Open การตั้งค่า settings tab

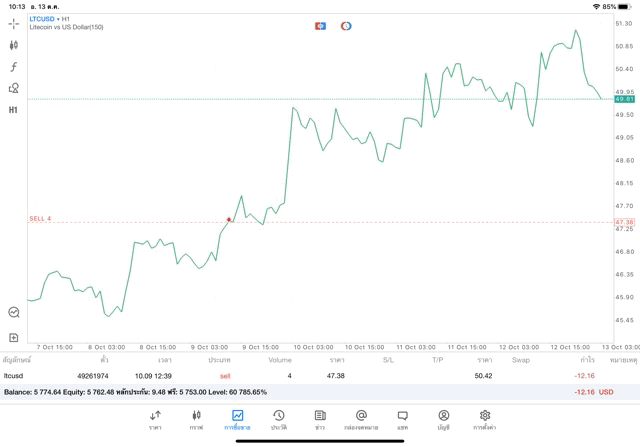coord(485,419)
